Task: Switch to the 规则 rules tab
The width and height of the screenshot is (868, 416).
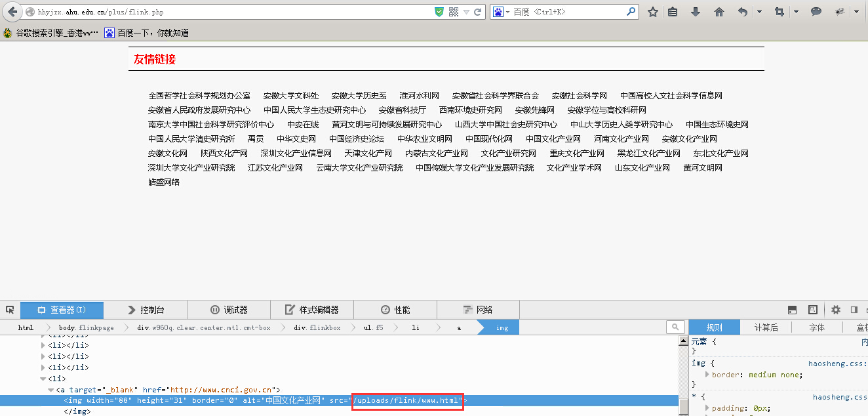Action: click(714, 327)
